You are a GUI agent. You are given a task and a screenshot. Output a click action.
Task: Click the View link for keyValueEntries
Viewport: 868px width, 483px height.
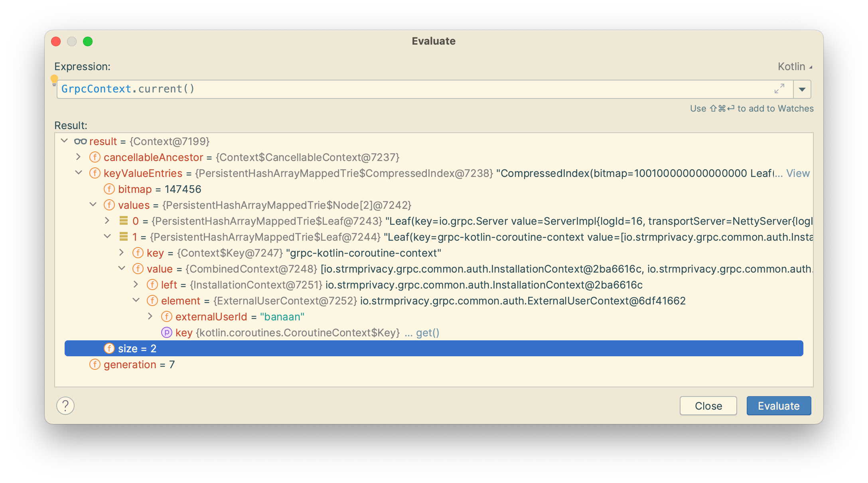tap(797, 173)
